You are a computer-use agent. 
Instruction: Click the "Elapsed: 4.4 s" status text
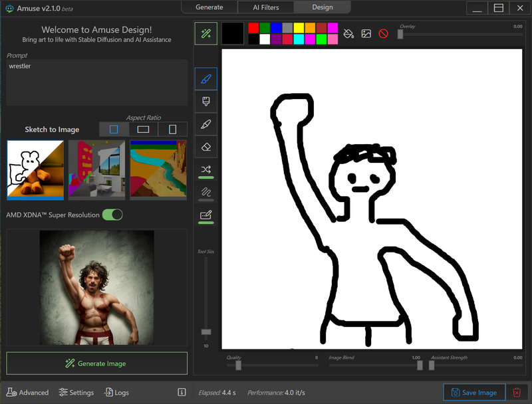[217, 393]
